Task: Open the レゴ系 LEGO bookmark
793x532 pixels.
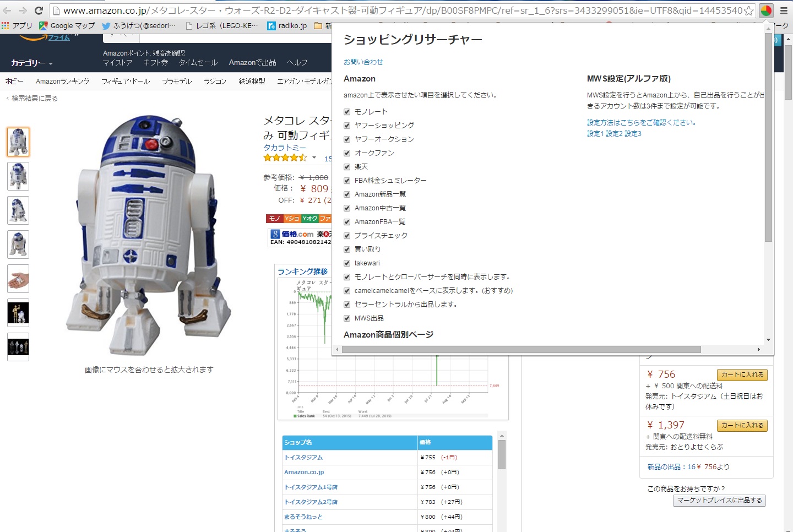Action: click(x=221, y=25)
